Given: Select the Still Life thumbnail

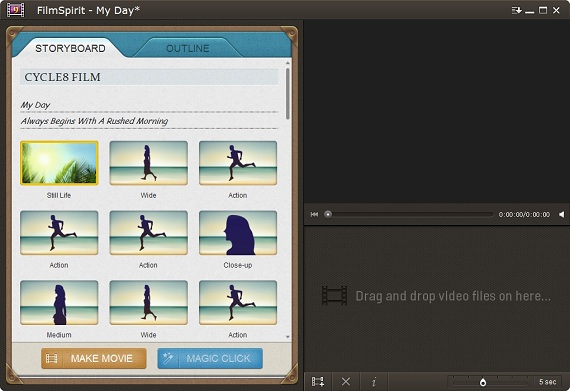Looking at the screenshot, I should pyautogui.click(x=59, y=163).
